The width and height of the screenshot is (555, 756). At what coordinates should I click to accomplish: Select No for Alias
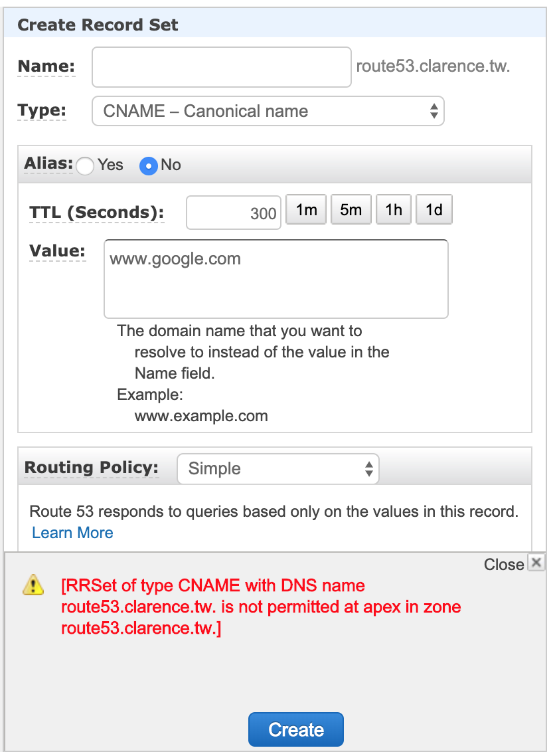(147, 165)
